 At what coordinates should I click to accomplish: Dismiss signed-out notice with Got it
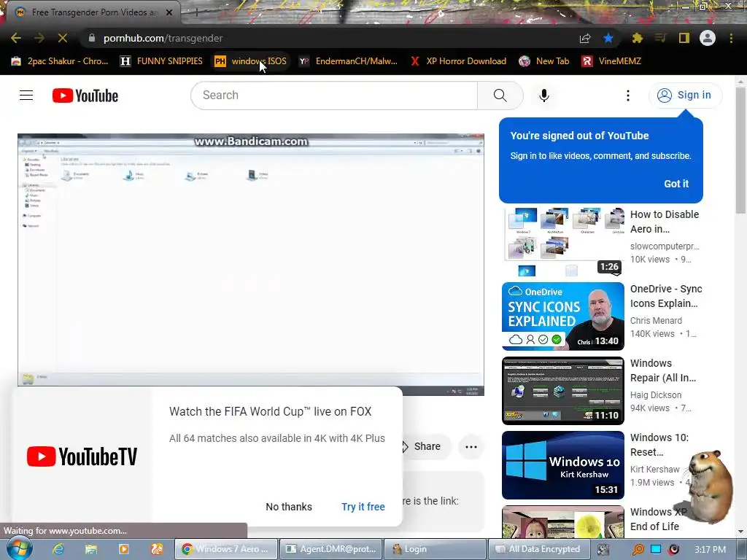click(676, 184)
